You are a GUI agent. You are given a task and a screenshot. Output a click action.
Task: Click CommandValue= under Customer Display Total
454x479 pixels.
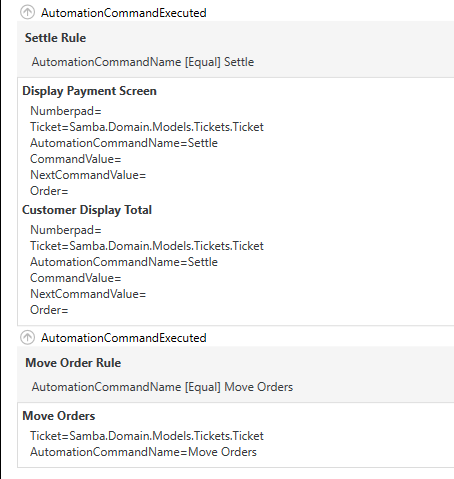pos(76,278)
